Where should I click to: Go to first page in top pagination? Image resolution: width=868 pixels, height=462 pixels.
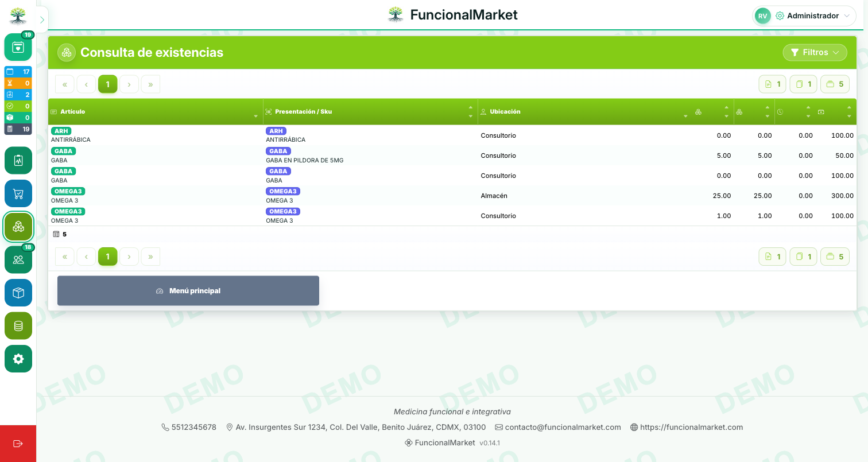coord(65,84)
